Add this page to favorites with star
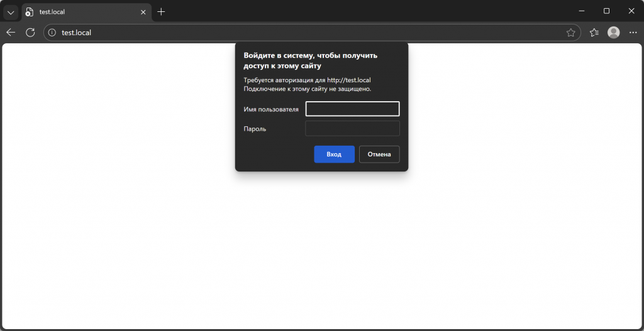 [570, 33]
